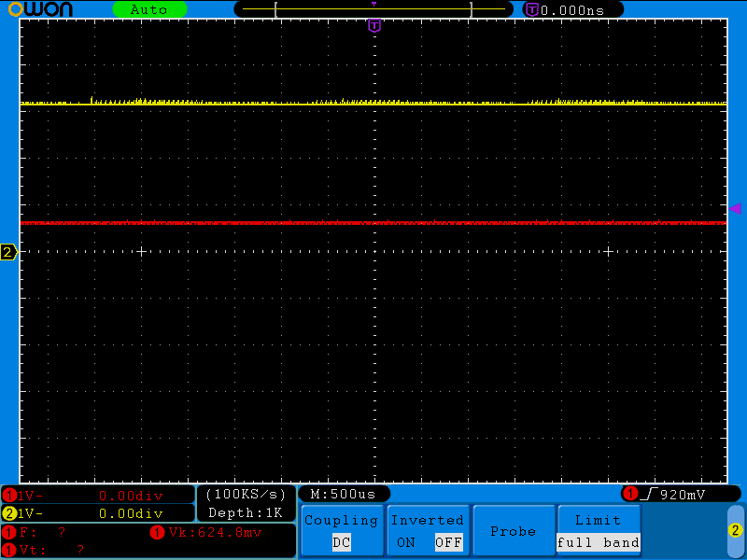Click the red channel 1 badge beside 1V
Screen dimensions: 747x560
point(9,495)
